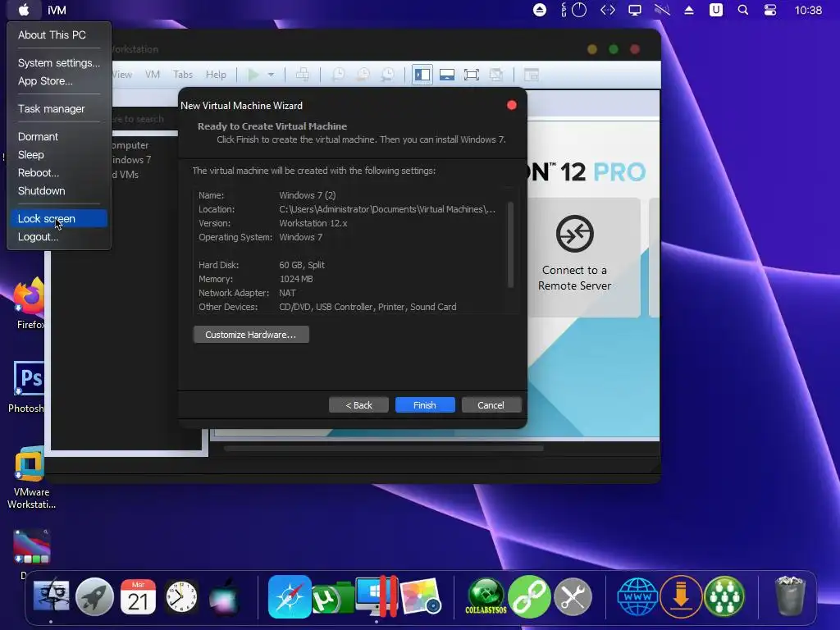
Task: Click the Send Ctrl+Alt+Del toolbar icon
Action: 302,75
